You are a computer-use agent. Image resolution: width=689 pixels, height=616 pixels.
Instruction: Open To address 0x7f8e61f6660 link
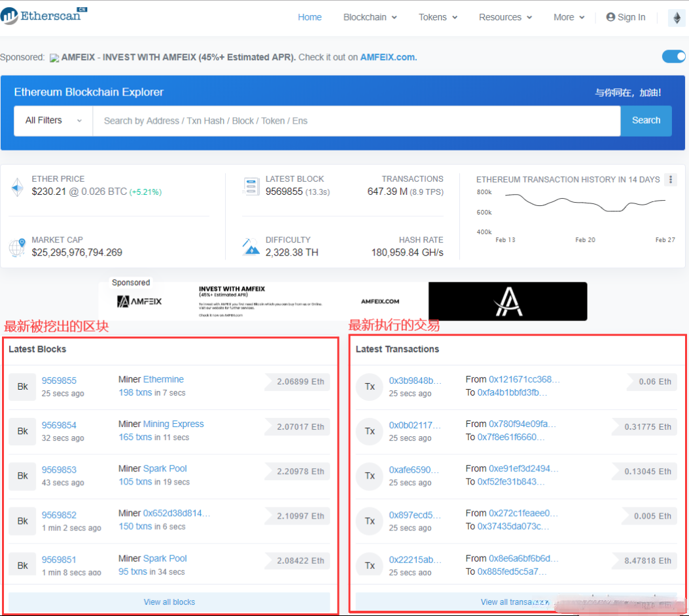(511, 437)
